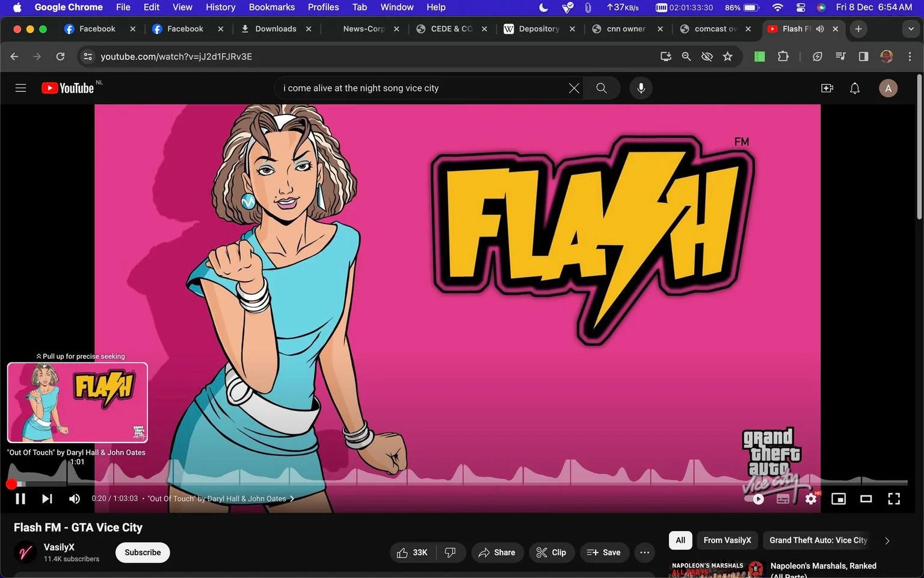Viewport: 924px width, 578px height.
Task: Switch to the Downloads tab
Action: click(276, 29)
